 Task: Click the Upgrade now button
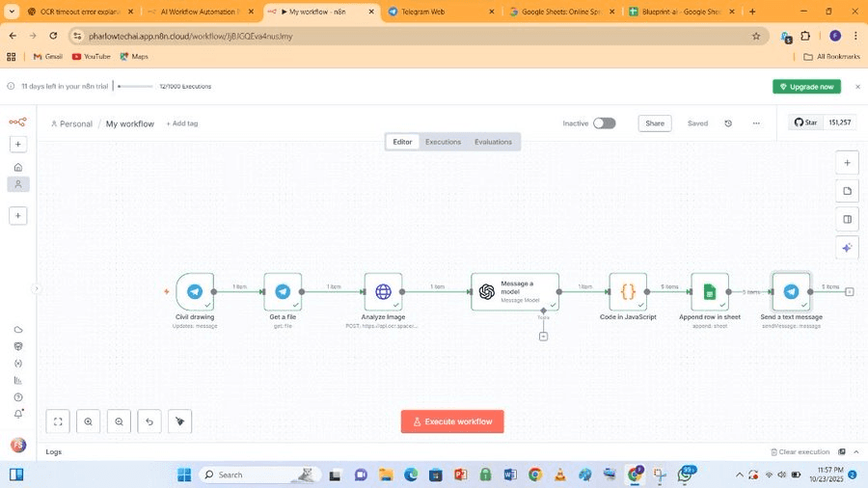[x=806, y=87]
